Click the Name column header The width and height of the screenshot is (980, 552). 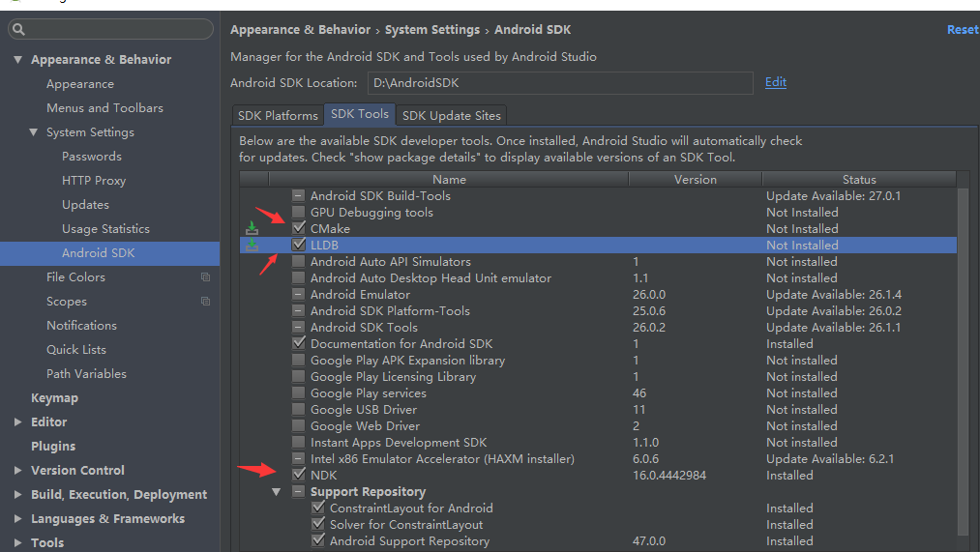coord(449,179)
